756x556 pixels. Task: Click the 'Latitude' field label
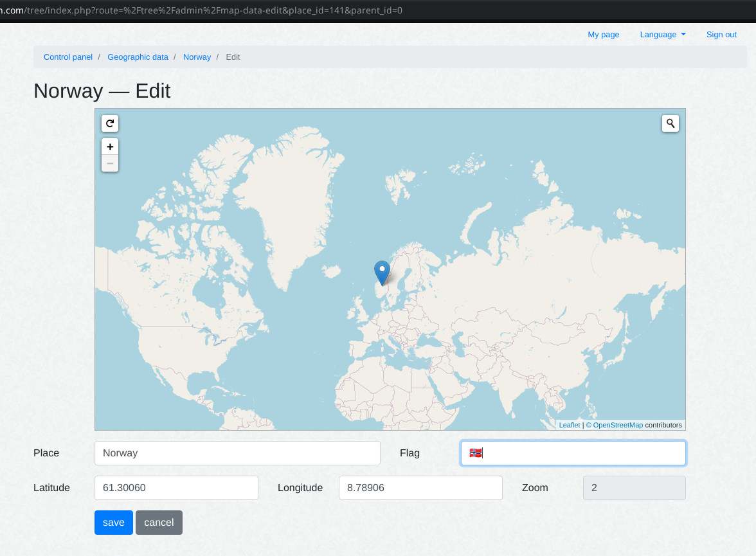coord(51,488)
